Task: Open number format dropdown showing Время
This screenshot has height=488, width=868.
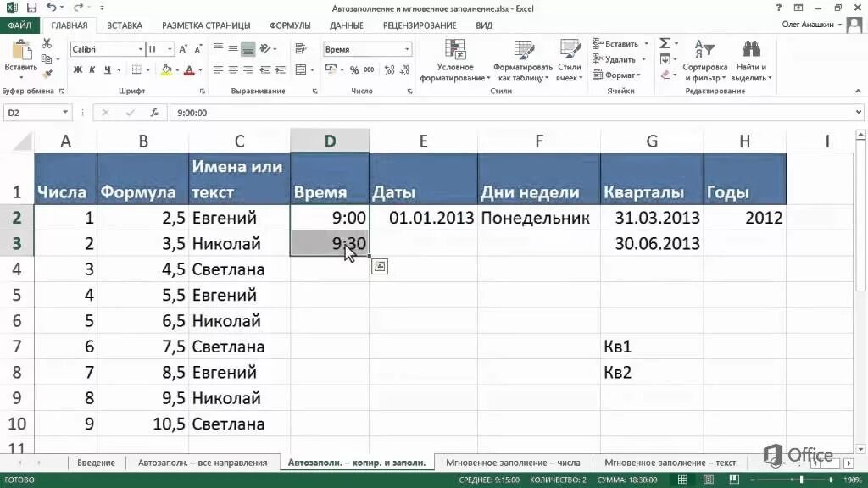Action: [407, 49]
